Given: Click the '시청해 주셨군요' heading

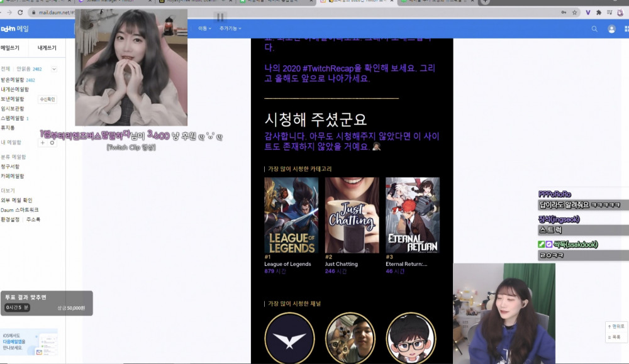Looking at the screenshot, I should (x=315, y=119).
